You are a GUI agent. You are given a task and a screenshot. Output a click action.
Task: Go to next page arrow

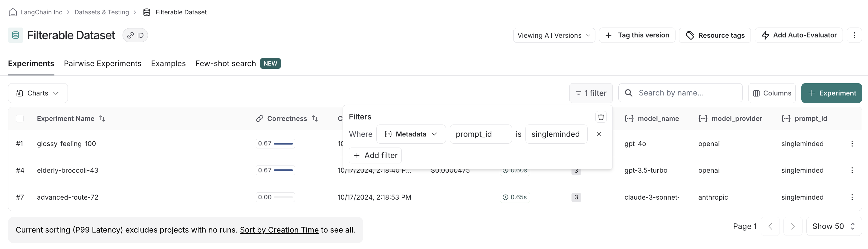click(792, 226)
